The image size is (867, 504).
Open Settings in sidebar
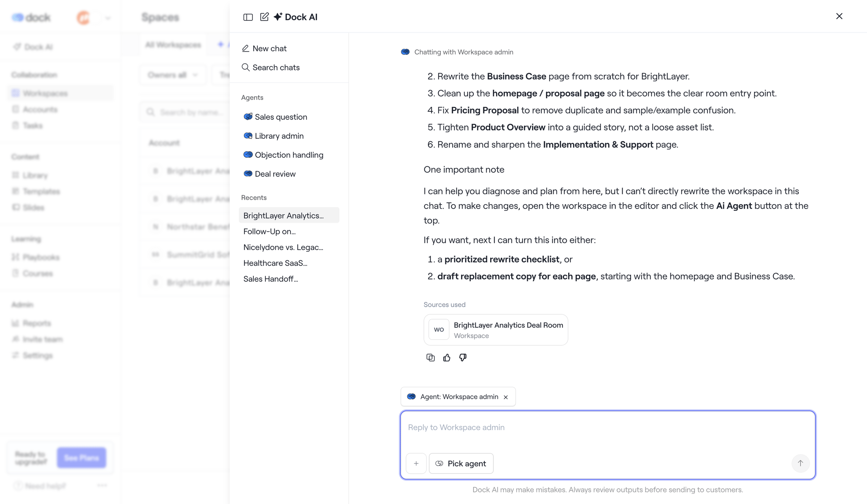(33, 356)
